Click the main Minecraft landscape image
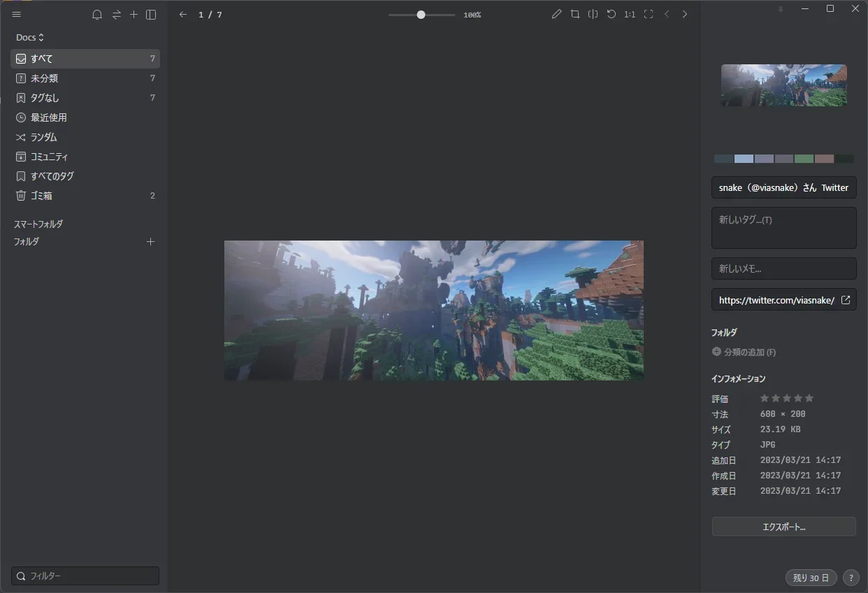 pyautogui.click(x=434, y=310)
